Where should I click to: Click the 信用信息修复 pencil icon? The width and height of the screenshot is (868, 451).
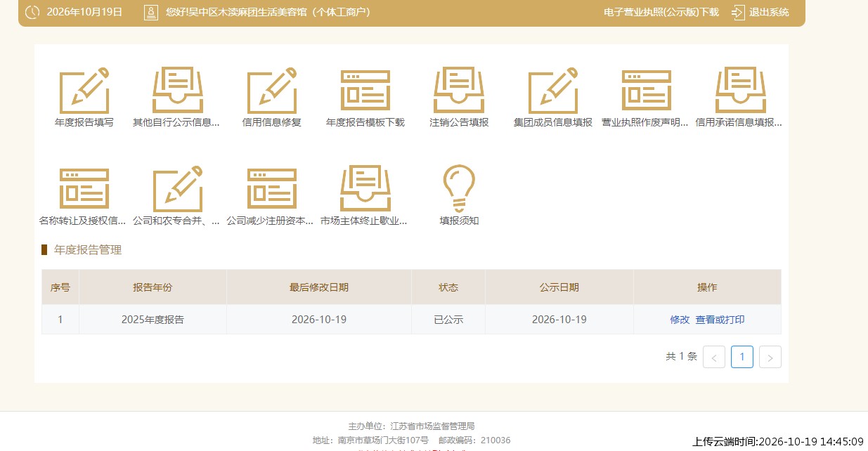(272, 90)
